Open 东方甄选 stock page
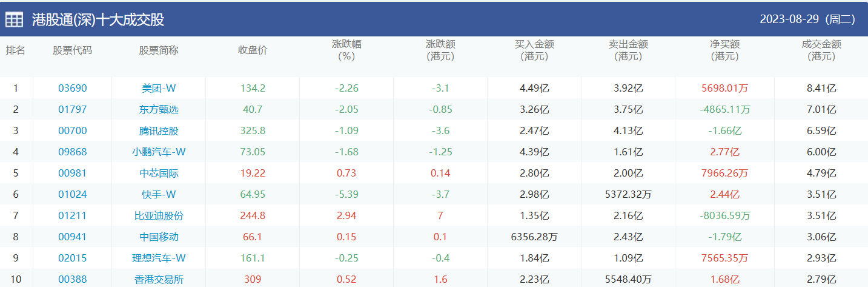868x287 pixels. (x=159, y=109)
